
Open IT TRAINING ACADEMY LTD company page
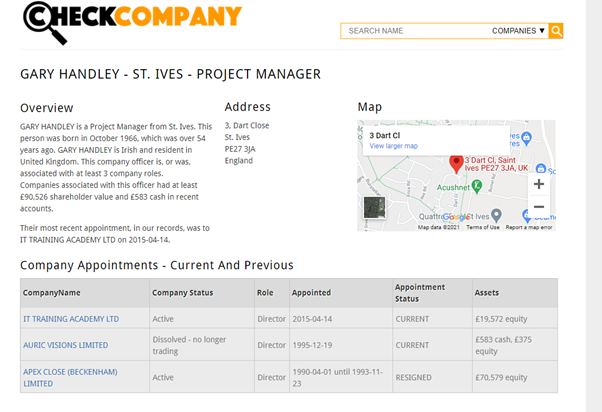[x=71, y=319]
